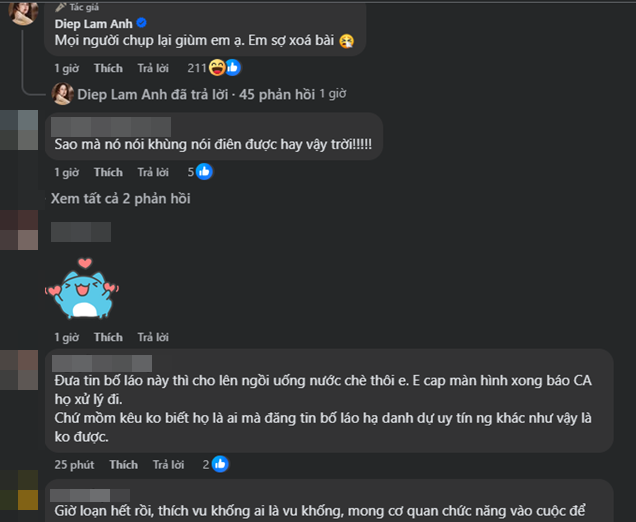
Task: Click Thích under the sticker comment
Action: 108,337
